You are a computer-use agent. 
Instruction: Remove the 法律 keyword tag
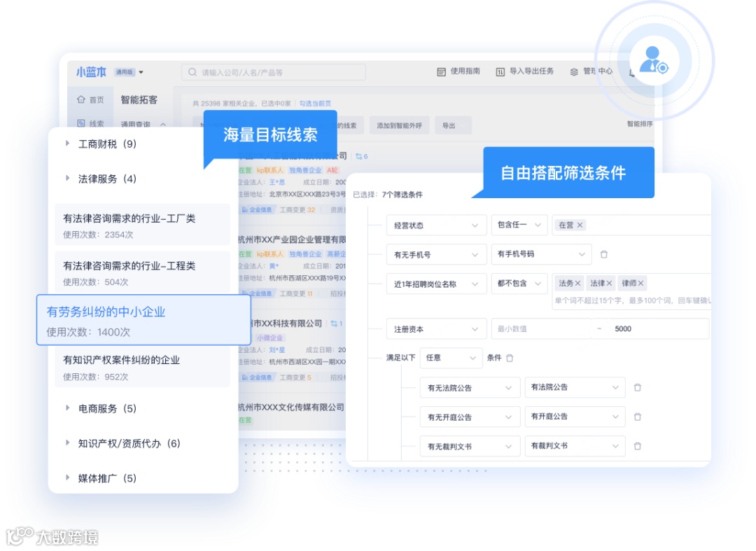pos(609,283)
